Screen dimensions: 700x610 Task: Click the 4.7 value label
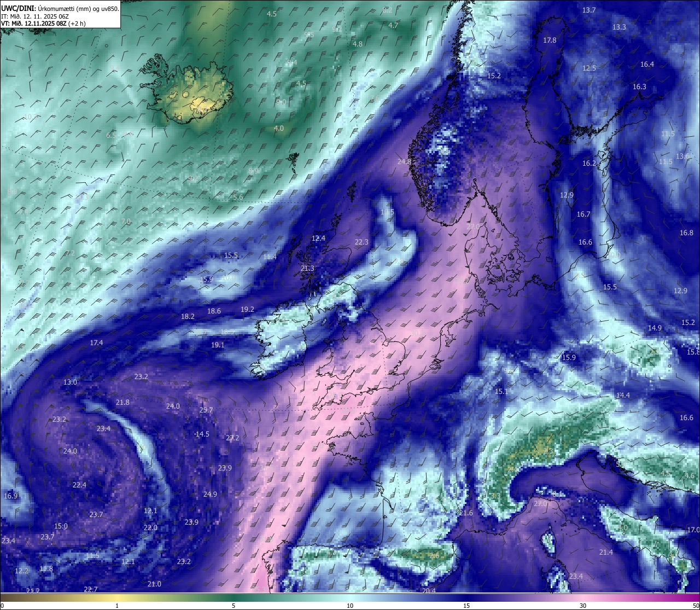pos(393,26)
